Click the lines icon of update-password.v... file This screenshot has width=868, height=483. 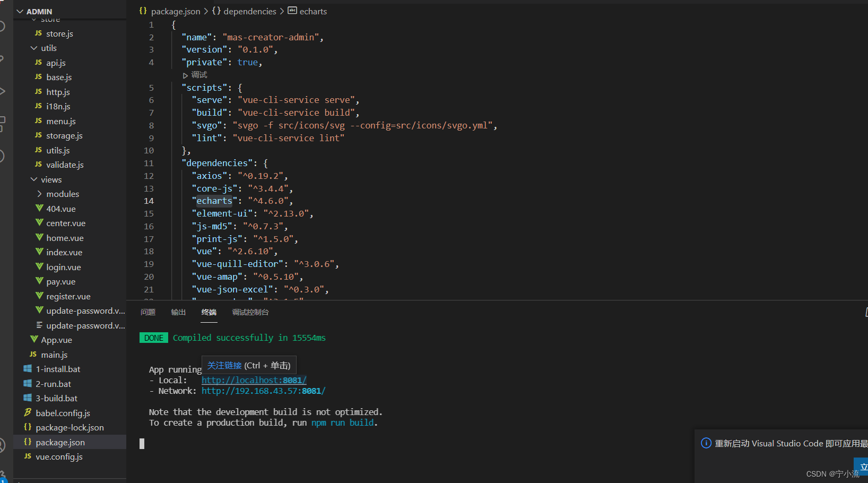[x=39, y=325]
